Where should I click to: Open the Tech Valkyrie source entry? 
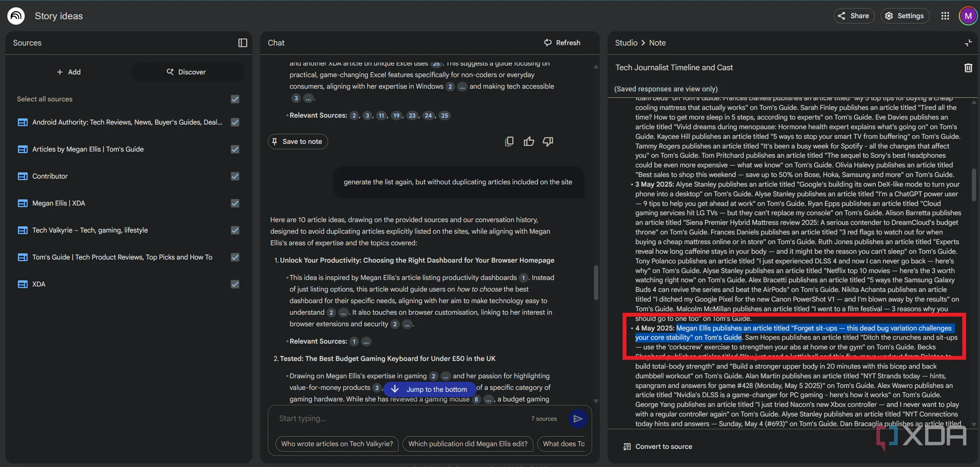[90, 230]
